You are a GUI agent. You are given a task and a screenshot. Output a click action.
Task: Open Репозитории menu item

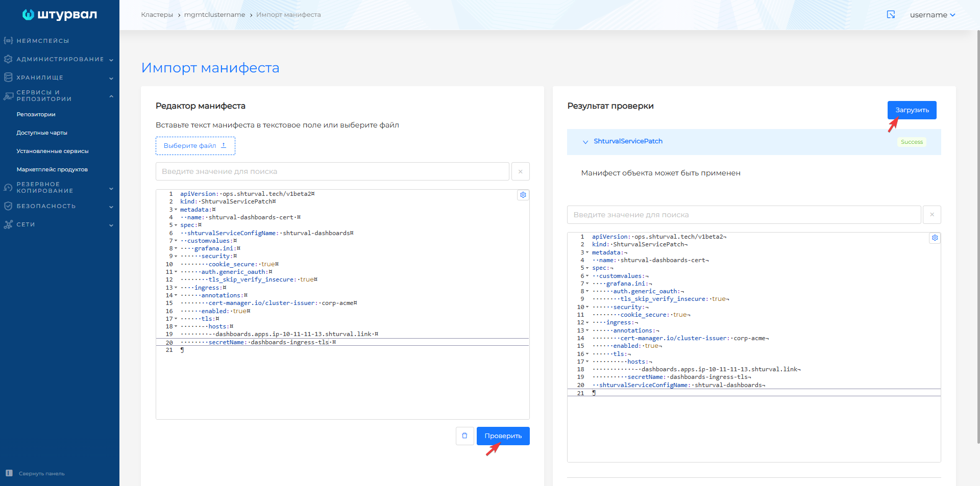[36, 114]
